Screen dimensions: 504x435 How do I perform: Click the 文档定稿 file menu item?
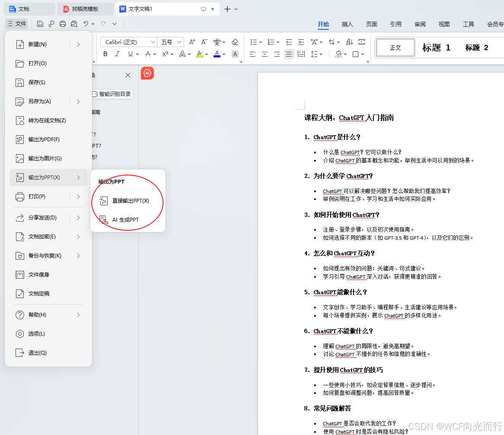pos(48,294)
